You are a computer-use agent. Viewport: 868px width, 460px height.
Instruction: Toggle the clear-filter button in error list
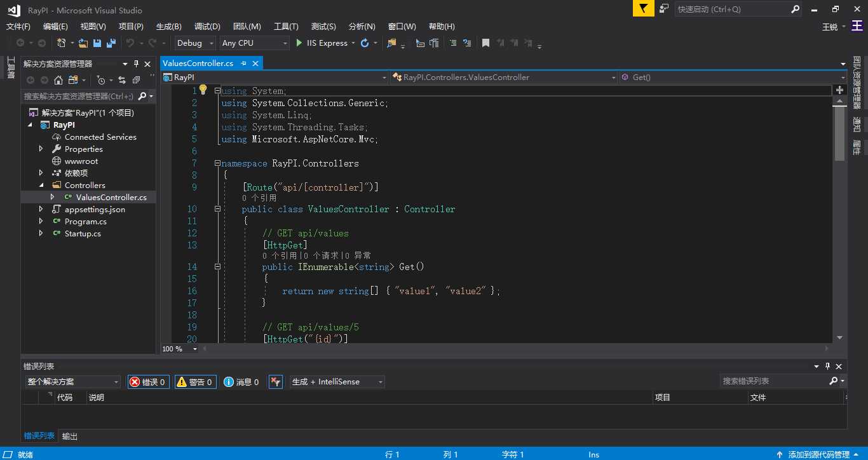(275, 382)
